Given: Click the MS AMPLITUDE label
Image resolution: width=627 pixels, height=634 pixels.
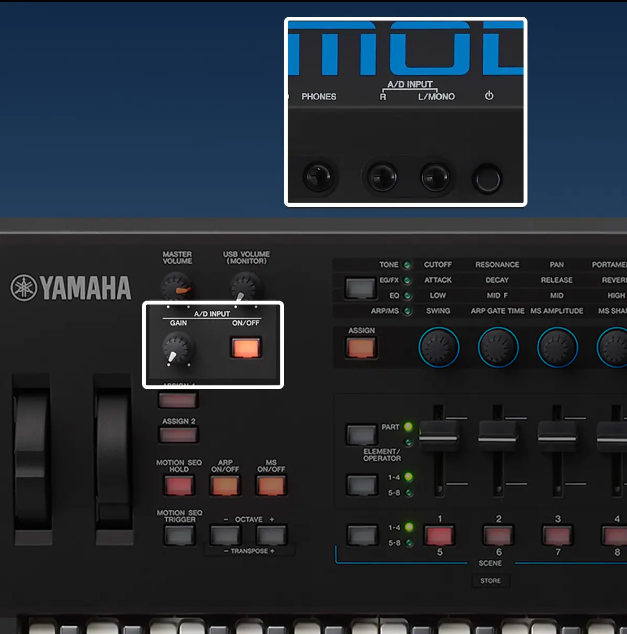Looking at the screenshot, I should click(x=557, y=311).
